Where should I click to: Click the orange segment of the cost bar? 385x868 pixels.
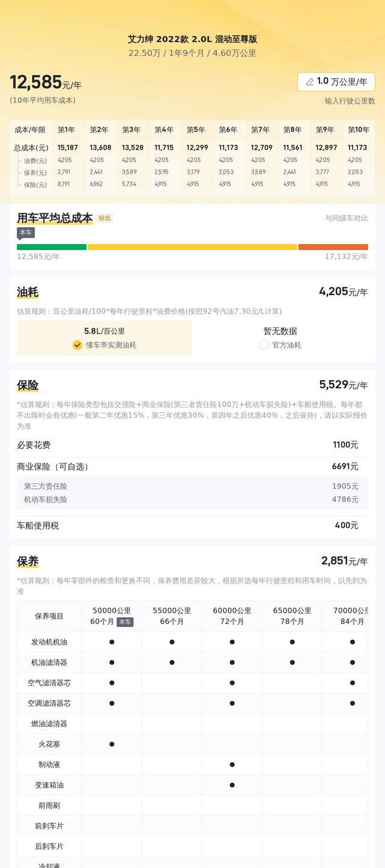coord(333,247)
